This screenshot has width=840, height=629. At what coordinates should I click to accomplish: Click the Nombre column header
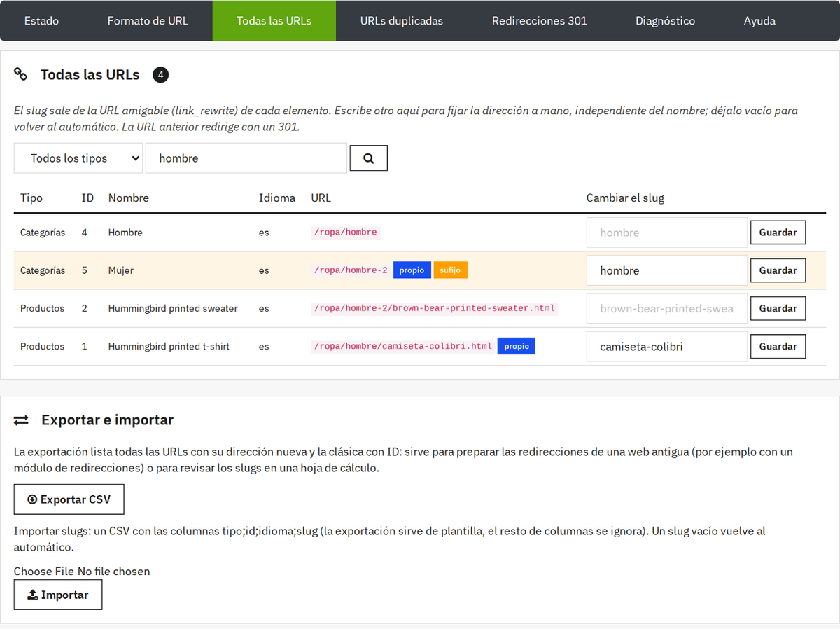(x=129, y=198)
